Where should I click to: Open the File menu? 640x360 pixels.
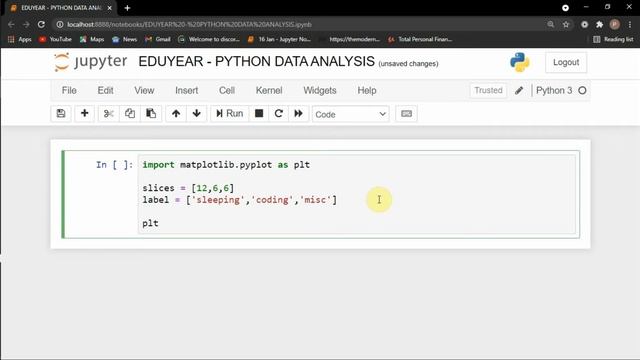69,90
